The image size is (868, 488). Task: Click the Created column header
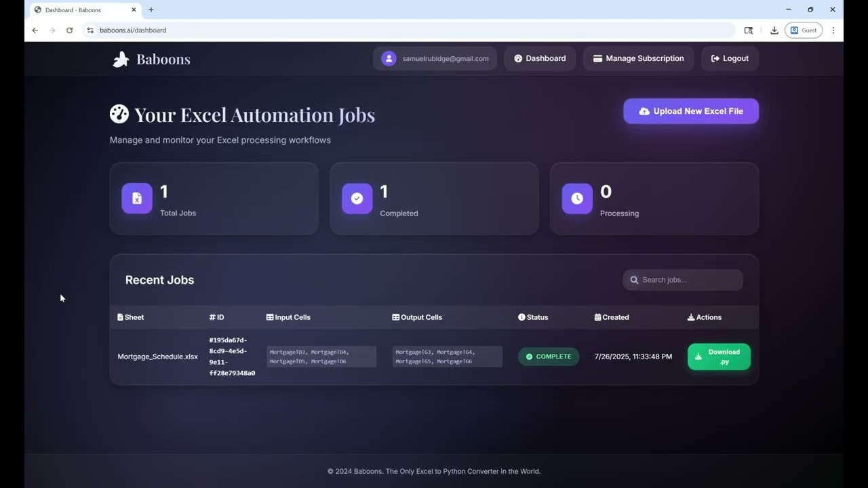pos(612,317)
